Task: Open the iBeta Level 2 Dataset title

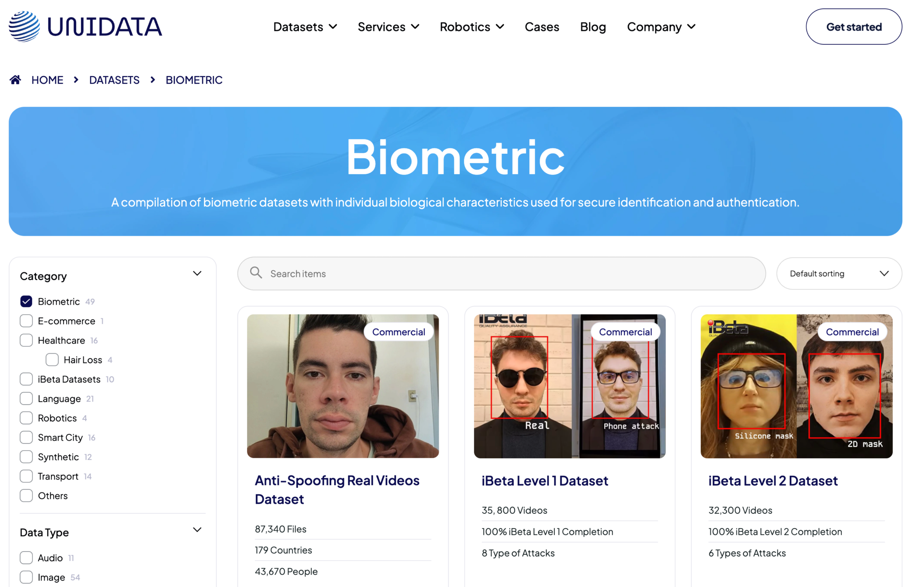Action: click(x=773, y=481)
